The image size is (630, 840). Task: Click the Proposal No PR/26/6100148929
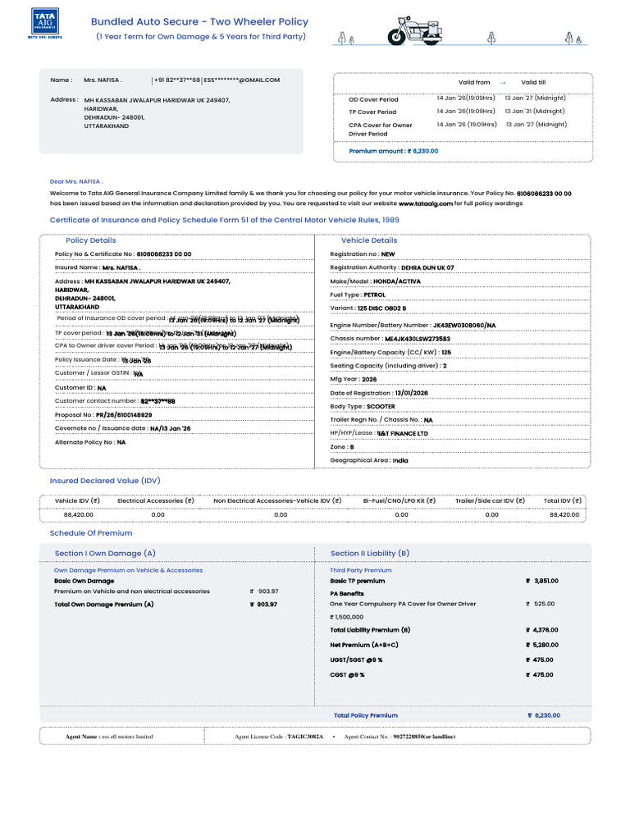coord(124,414)
